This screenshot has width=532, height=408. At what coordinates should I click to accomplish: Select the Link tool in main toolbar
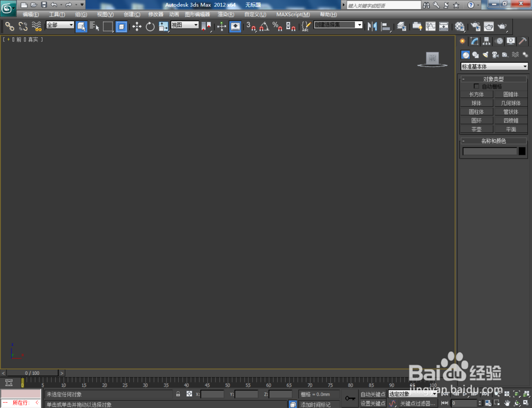coord(9,27)
